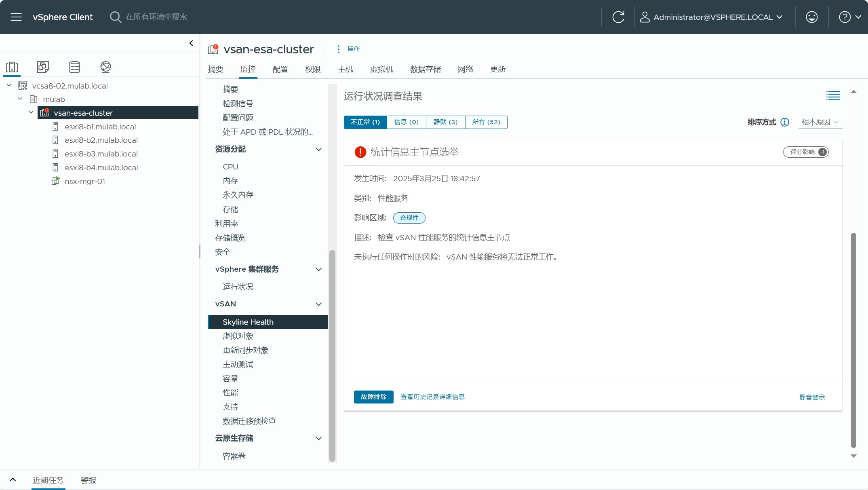Show the Silenced (静默) filter results
Screen dimensions: 868x490
[445, 122]
